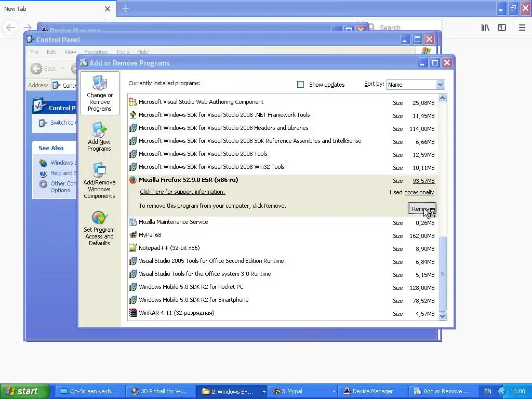Open the View menu in Control Panel
The image size is (532, 399).
(x=70, y=52)
